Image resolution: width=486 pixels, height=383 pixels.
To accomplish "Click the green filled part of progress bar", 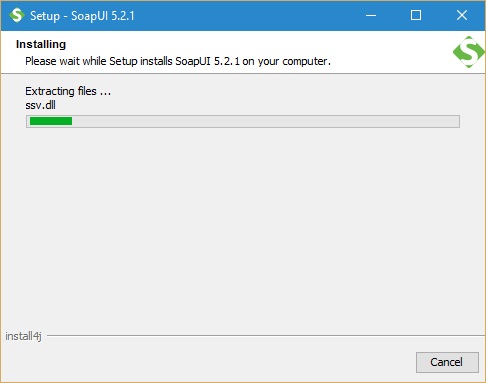I will 51,121.
